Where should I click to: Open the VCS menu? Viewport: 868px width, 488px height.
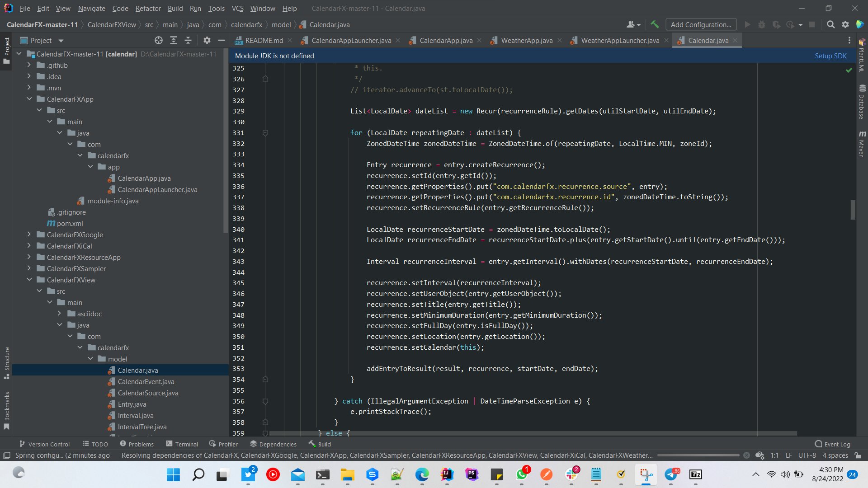(x=237, y=8)
